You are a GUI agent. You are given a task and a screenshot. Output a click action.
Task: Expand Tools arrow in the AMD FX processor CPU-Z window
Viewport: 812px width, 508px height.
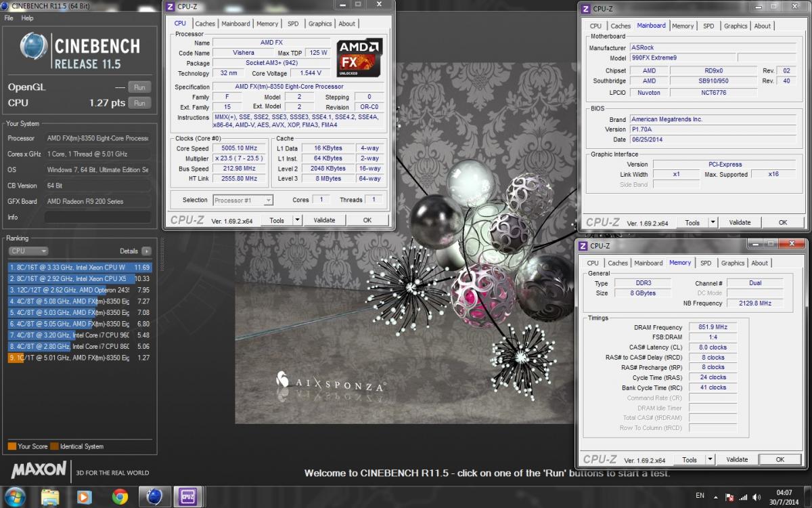[x=297, y=220]
